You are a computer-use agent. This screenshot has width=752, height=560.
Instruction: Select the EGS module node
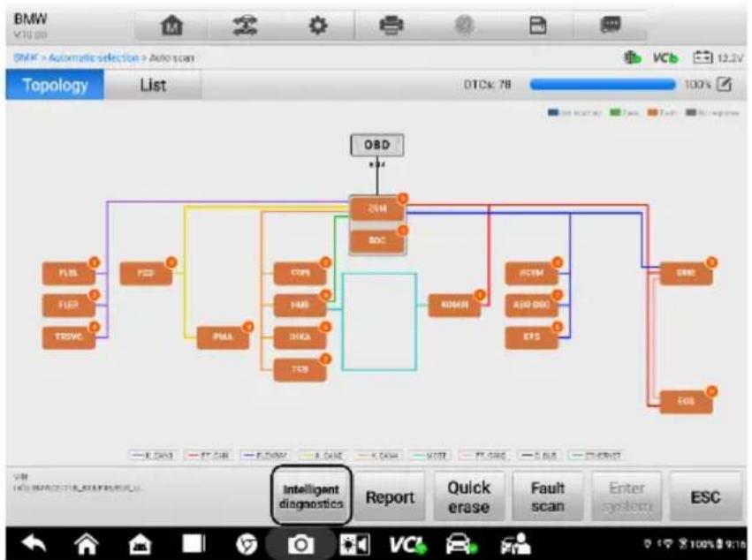(686, 401)
